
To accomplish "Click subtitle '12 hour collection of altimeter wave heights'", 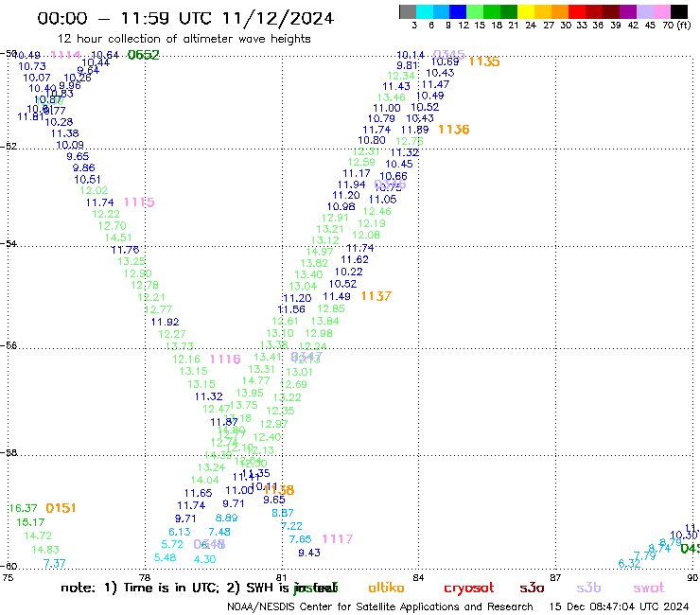I will (x=184, y=39).
